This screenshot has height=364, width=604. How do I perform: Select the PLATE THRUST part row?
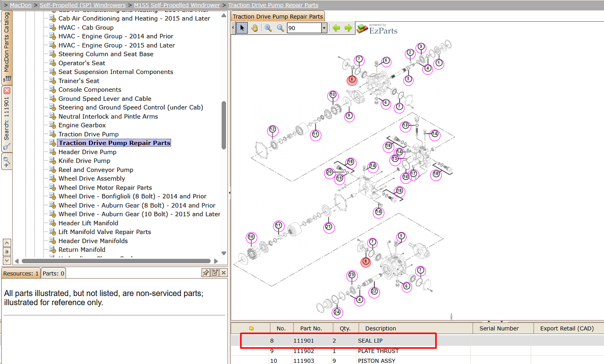click(417, 351)
